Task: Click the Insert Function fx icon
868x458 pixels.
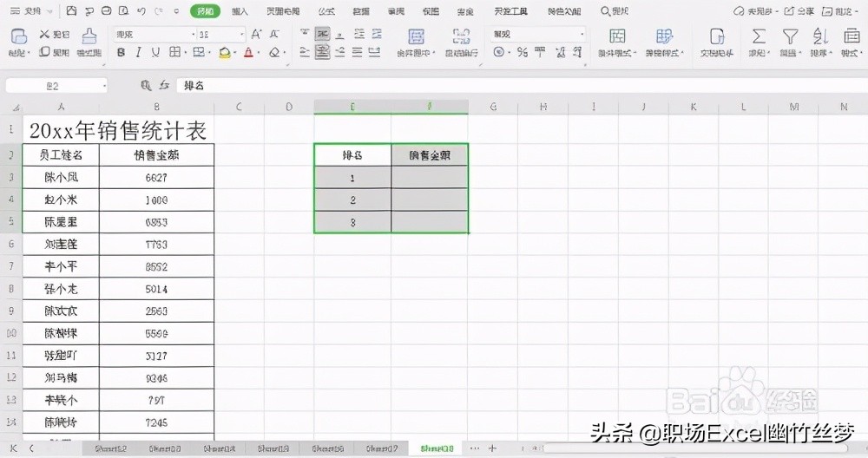Action: pos(164,85)
